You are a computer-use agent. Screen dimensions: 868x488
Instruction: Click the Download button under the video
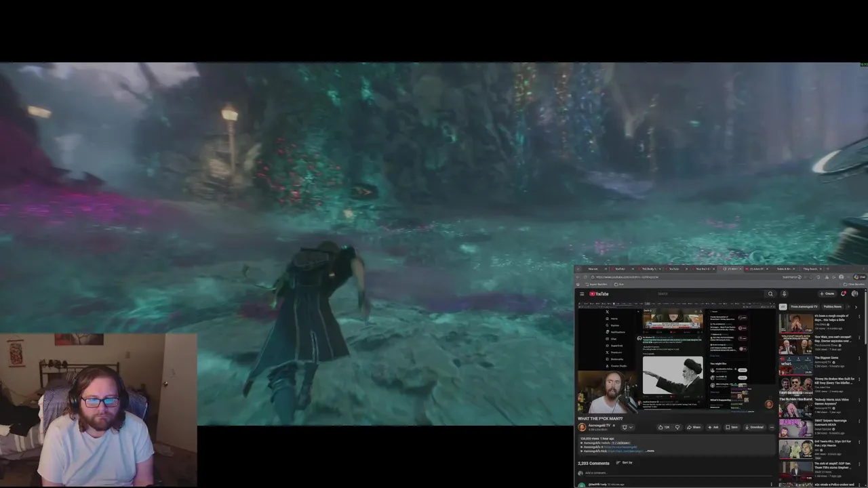click(755, 427)
